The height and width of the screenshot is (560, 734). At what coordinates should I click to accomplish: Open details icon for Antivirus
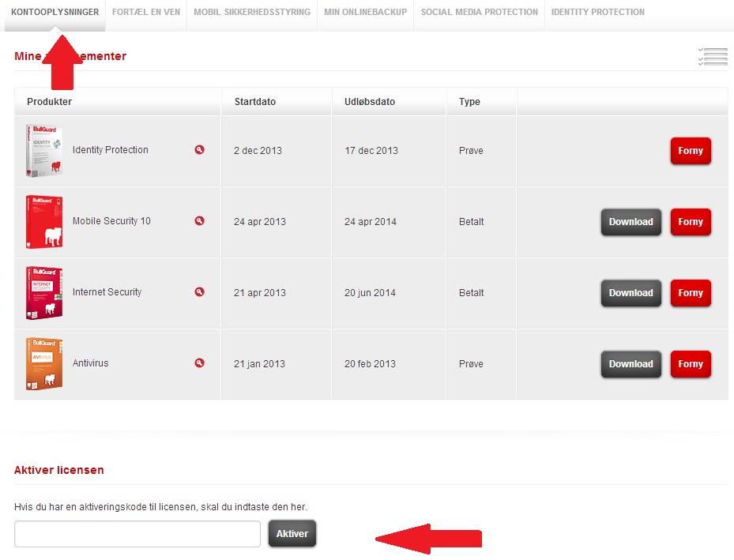(x=199, y=363)
